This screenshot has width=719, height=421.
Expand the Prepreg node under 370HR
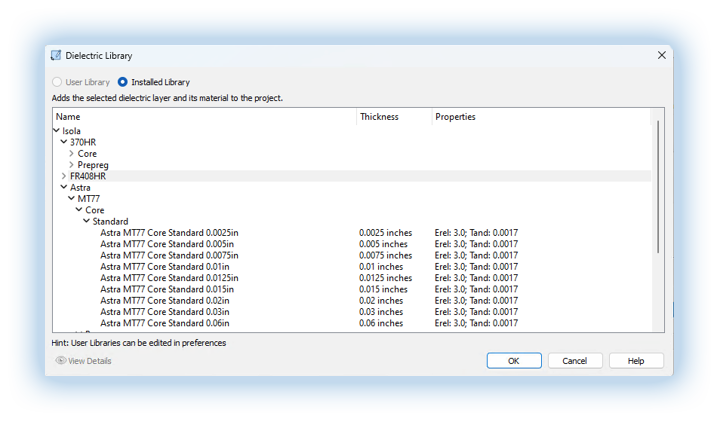pos(72,165)
